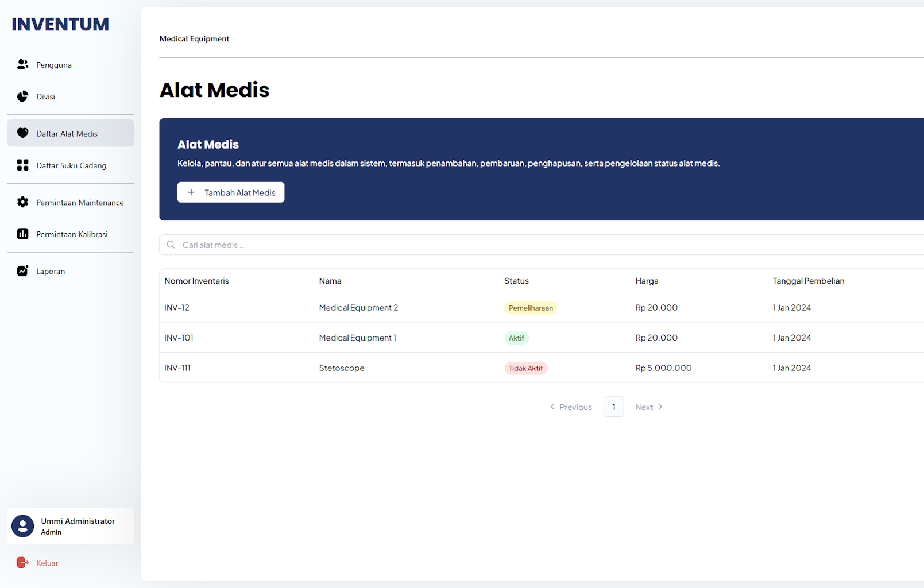Click the Pengguna users icon
Screen dimensions: 924x588
[x=22, y=64]
